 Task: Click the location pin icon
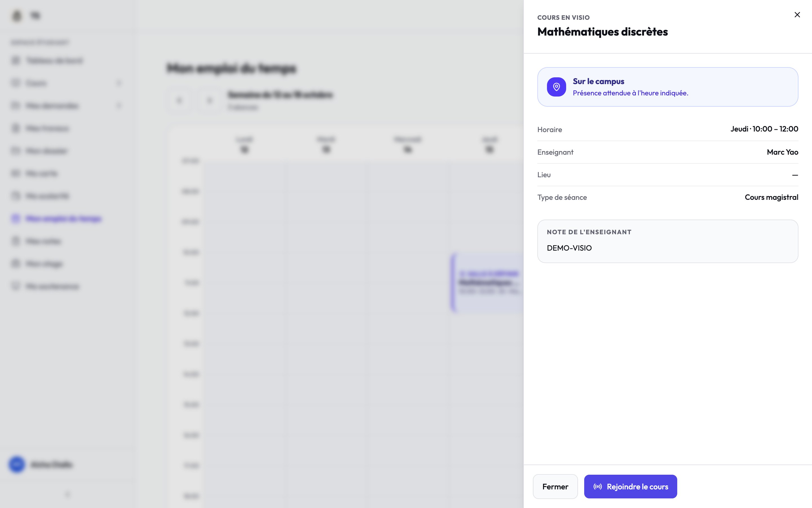pyautogui.click(x=556, y=87)
